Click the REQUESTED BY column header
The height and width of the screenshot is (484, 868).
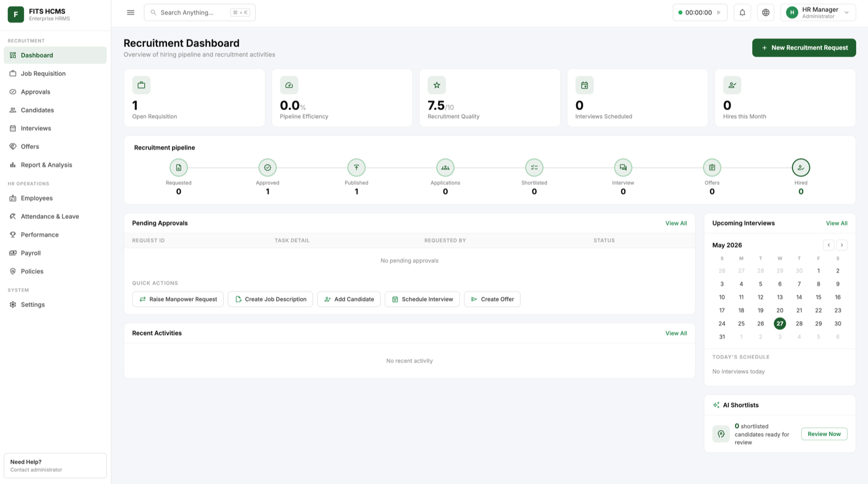click(445, 240)
